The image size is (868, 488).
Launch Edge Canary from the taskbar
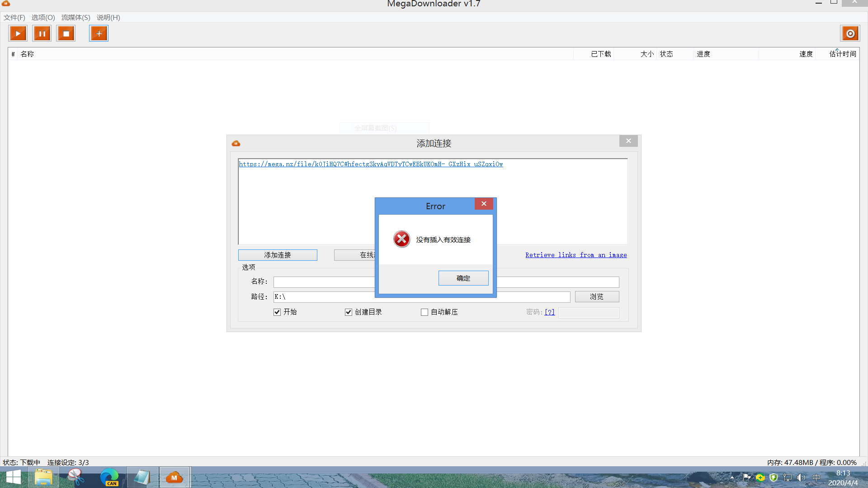[x=109, y=477]
